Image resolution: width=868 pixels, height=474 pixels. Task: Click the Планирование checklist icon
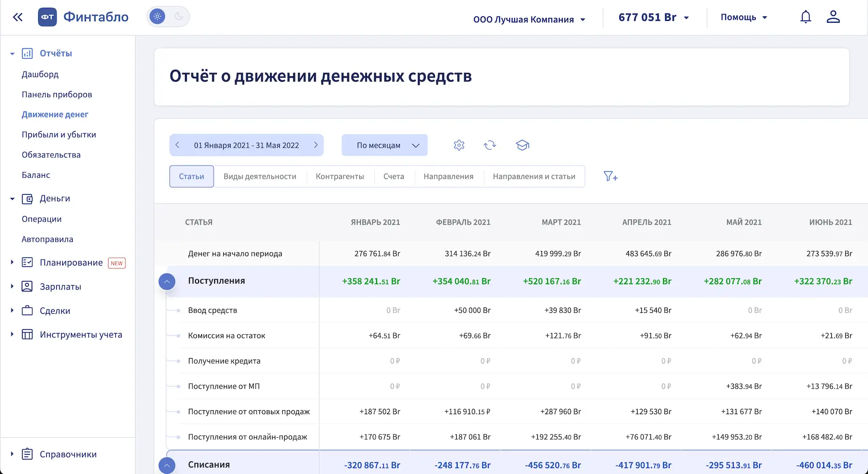[x=27, y=263]
